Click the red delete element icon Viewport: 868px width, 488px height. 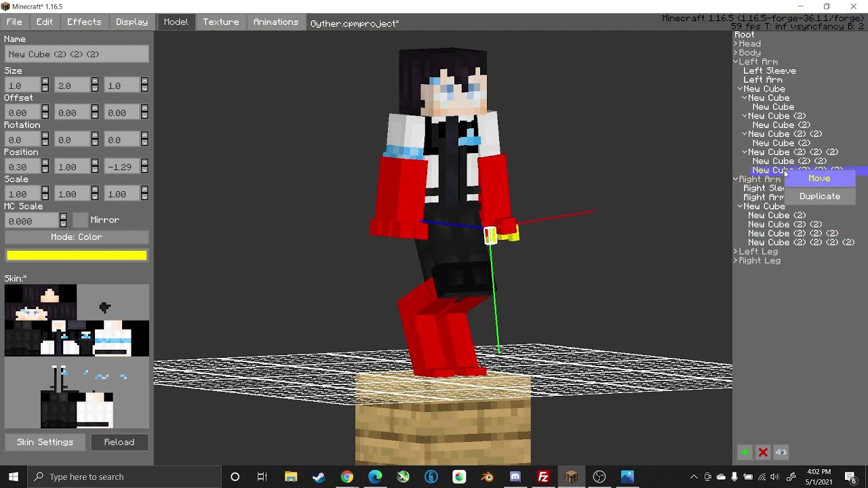pyautogui.click(x=763, y=453)
